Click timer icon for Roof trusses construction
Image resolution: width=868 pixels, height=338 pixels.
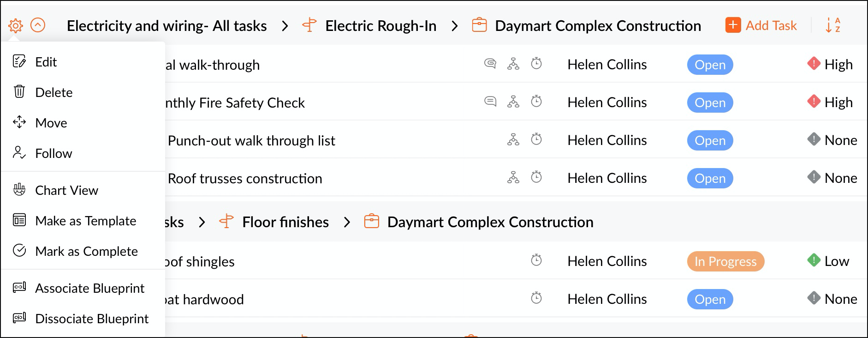[x=536, y=177]
